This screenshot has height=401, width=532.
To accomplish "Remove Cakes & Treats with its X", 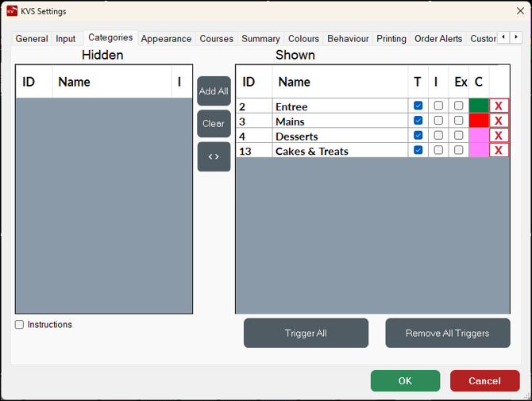I will point(499,150).
